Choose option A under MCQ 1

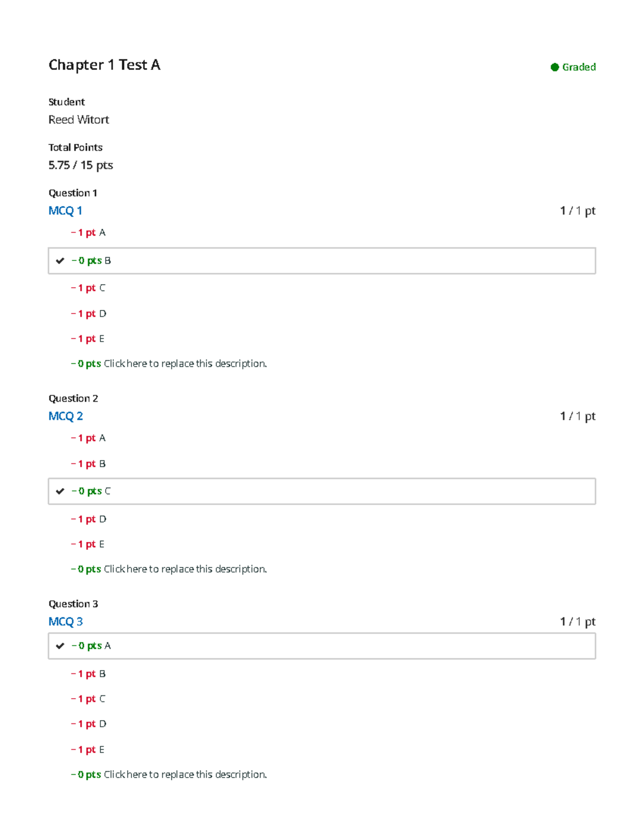(88, 233)
